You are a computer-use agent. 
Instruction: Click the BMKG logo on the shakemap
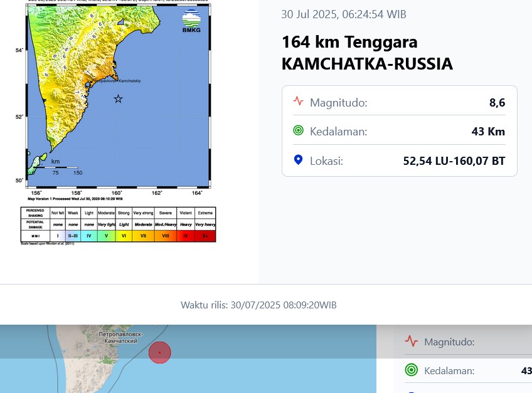coord(192,21)
